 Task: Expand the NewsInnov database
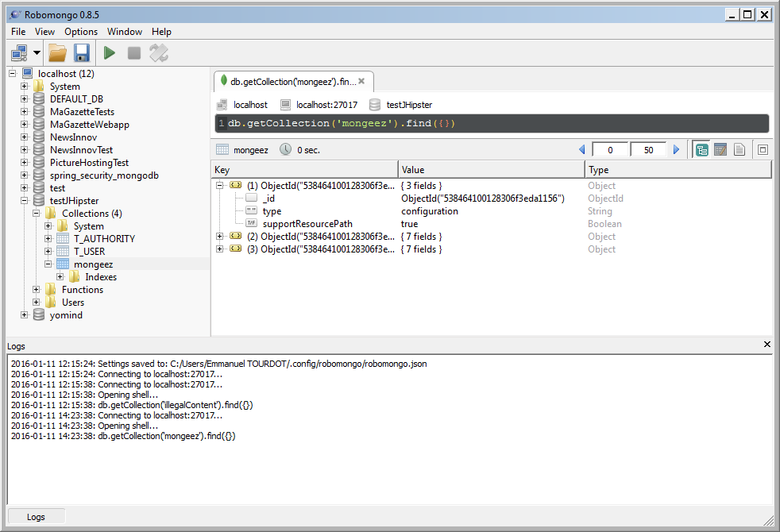pyautogui.click(x=25, y=137)
